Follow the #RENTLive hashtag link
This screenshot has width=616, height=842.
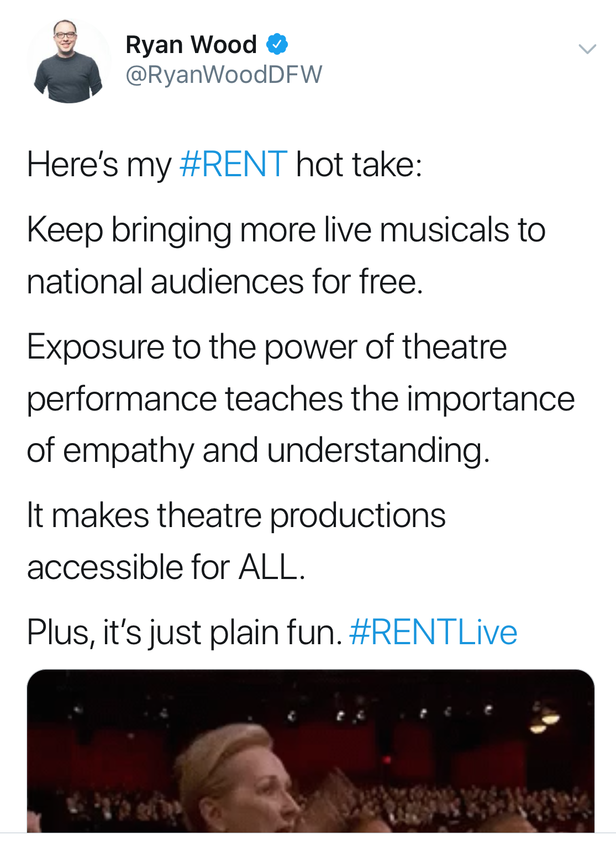click(433, 632)
